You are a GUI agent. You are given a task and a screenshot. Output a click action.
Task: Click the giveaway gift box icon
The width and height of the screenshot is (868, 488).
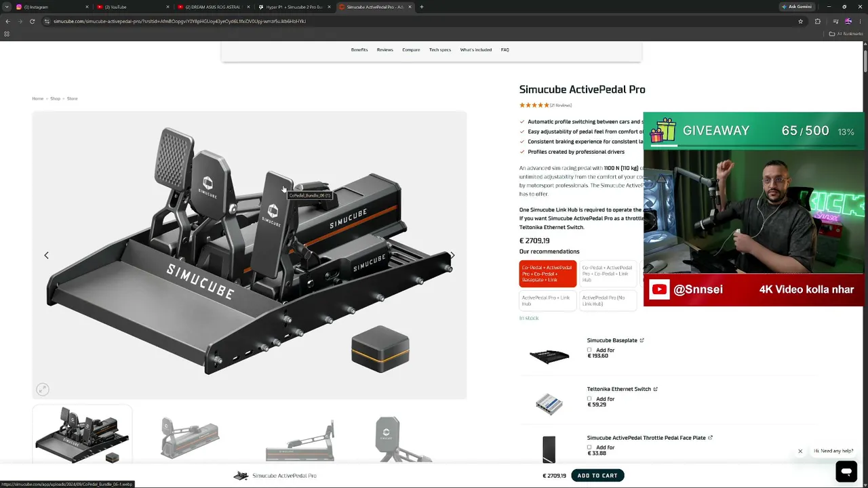pos(663,131)
